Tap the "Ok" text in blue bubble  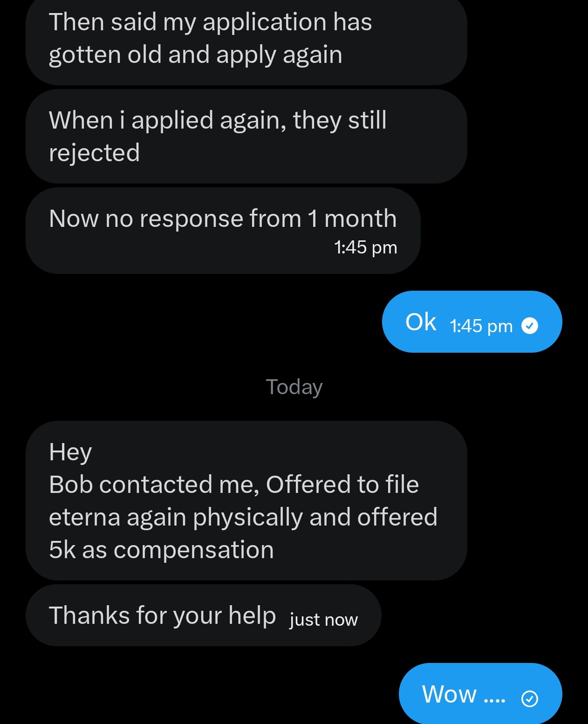click(x=421, y=322)
